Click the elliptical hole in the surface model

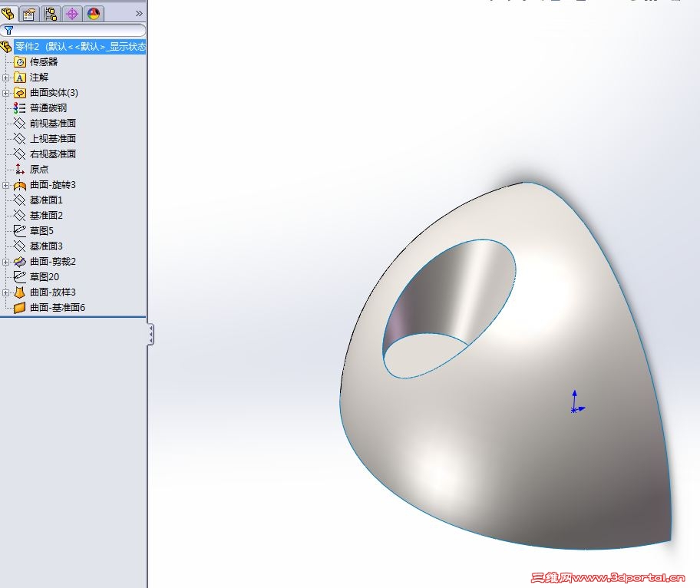coord(448,308)
